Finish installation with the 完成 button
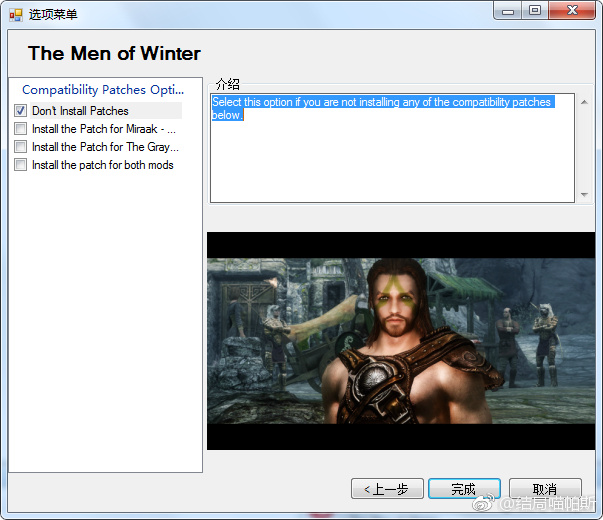The image size is (603, 520). click(464, 489)
